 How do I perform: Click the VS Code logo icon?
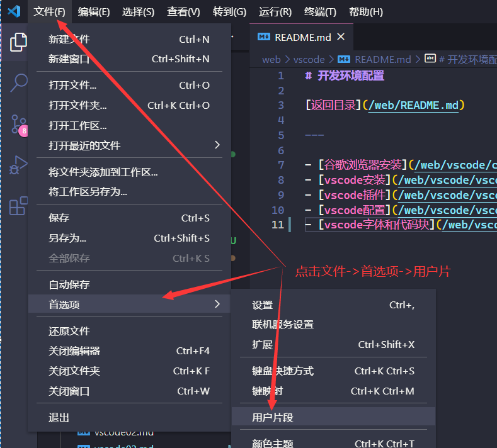click(14, 11)
